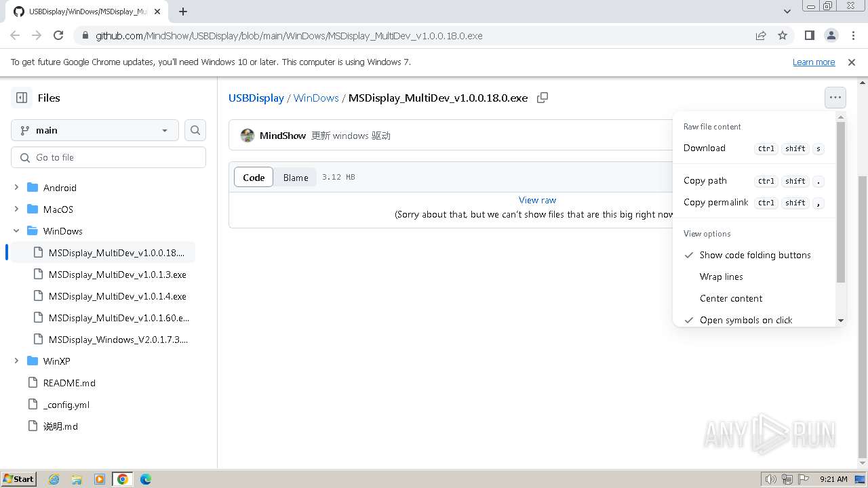Screen dimensions: 868x488
Task: Open the tab search dropdown arrow
Action: (x=787, y=12)
